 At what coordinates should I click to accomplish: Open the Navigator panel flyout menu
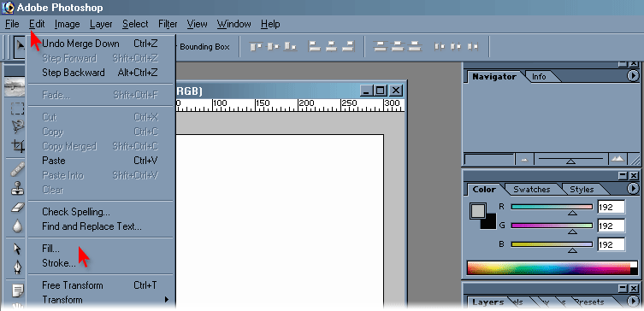point(633,76)
